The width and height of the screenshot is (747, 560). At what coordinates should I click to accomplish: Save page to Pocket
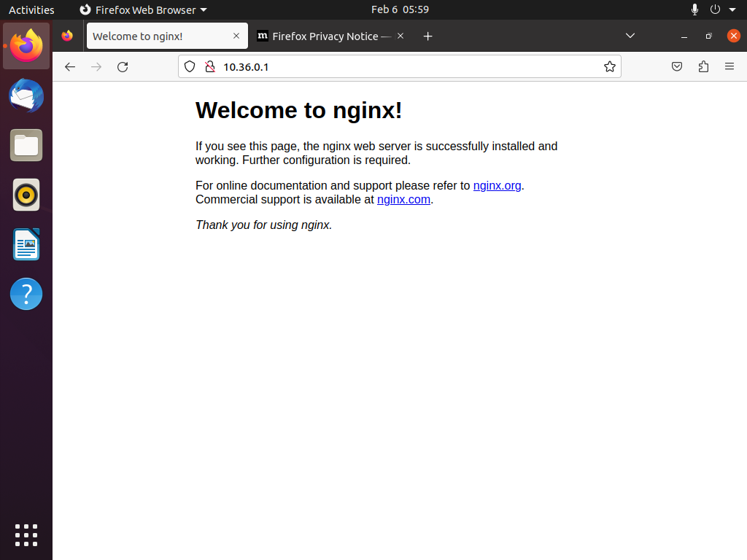[x=676, y=66]
